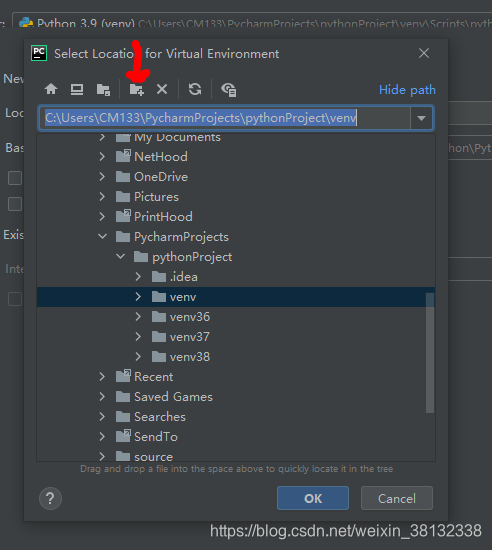Expand the Recent folder
This screenshot has width=492, height=550.
pyautogui.click(x=102, y=377)
